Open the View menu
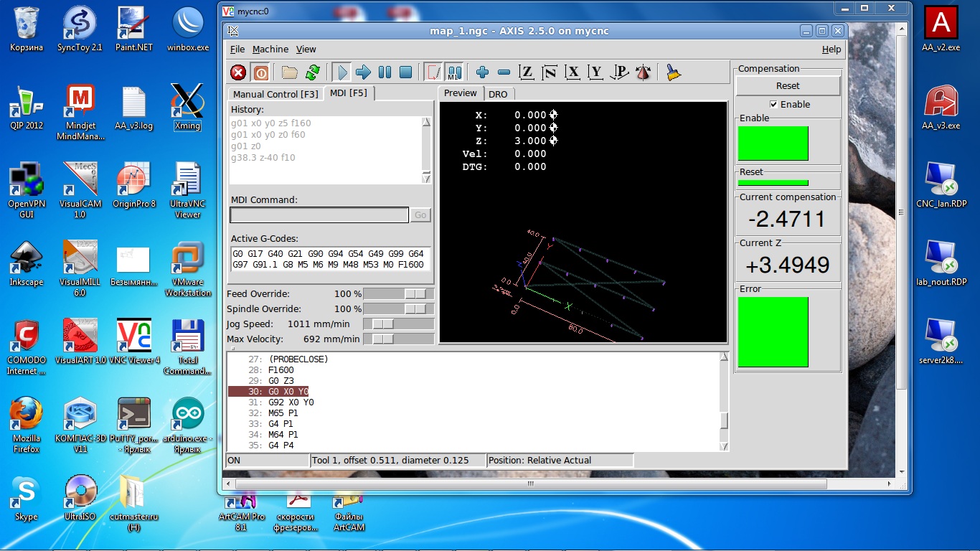Image resolution: width=980 pixels, height=551 pixels. point(306,50)
